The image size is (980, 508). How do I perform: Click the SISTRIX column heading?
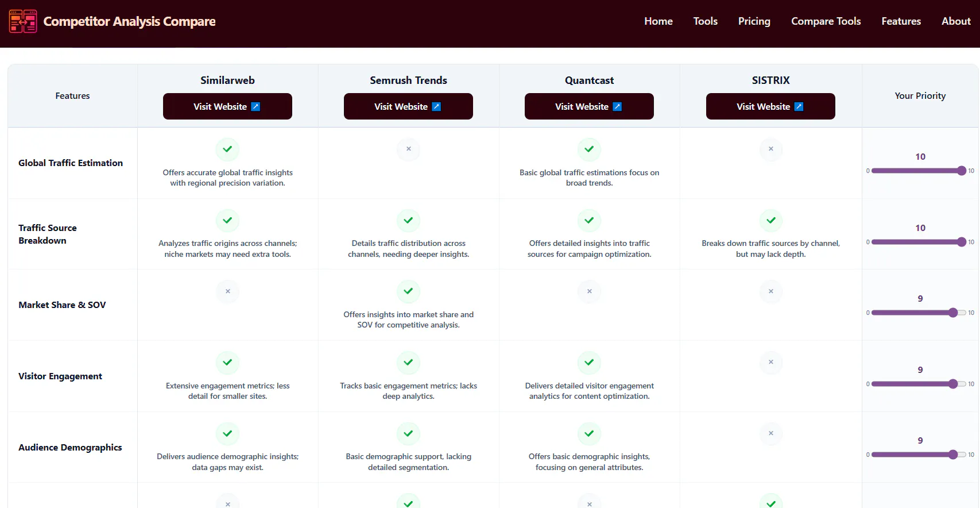770,80
